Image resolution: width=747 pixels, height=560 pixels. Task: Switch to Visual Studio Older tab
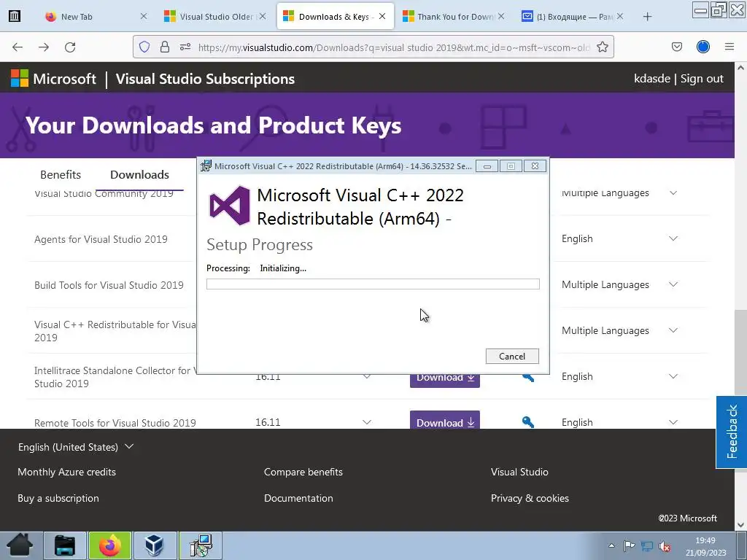215,17
